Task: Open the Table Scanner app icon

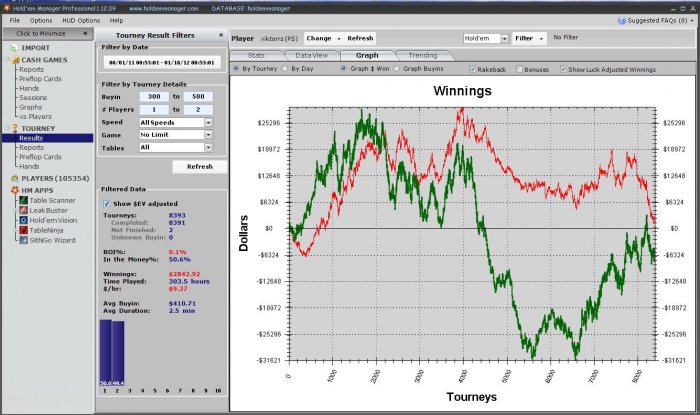Action: coord(24,201)
